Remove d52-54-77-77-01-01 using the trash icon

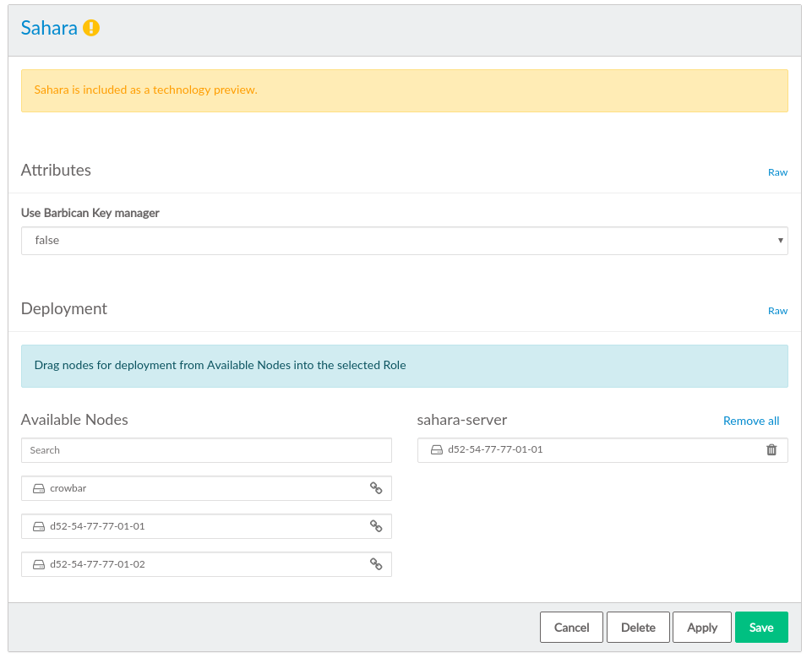[771, 450]
